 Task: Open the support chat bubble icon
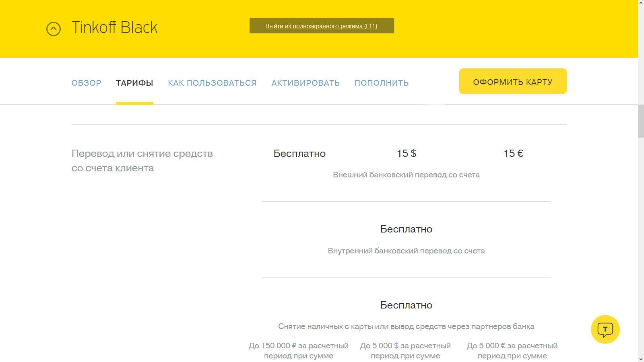tap(605, 329)
